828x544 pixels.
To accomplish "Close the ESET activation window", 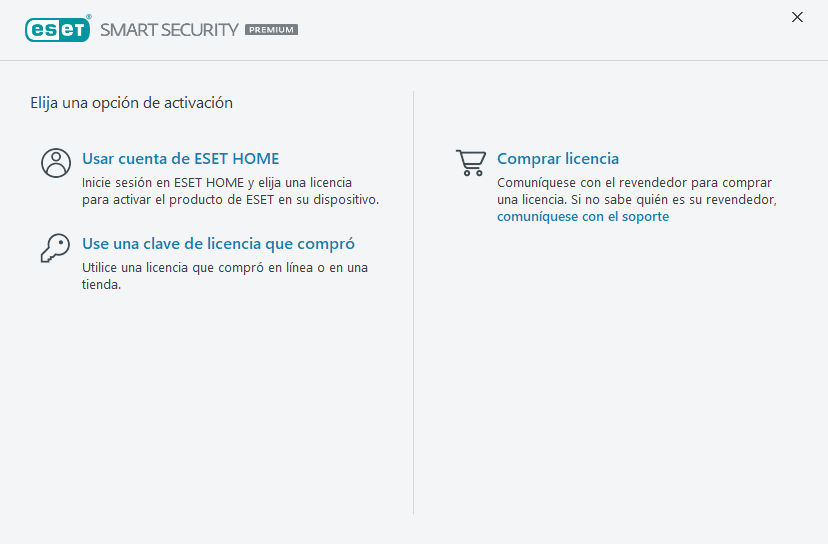I will tap(797, 17).
